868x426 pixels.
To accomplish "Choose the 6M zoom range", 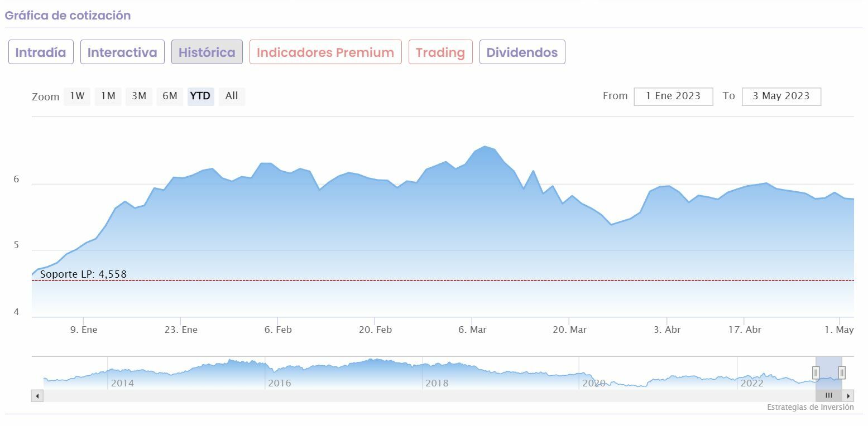I will pos(170,96).
